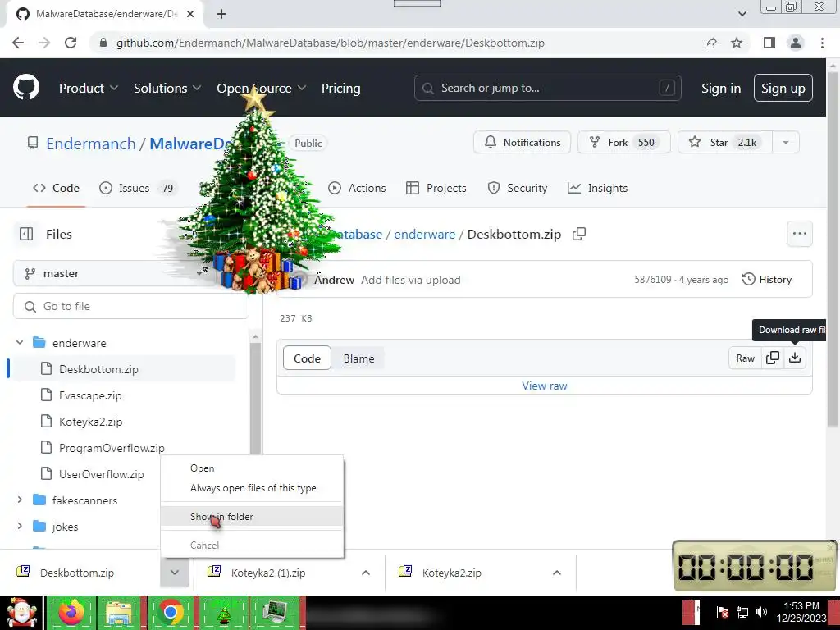Open the star lists dropdown arrow
Viewport: 840px width, 630px height.
(786, 143)
